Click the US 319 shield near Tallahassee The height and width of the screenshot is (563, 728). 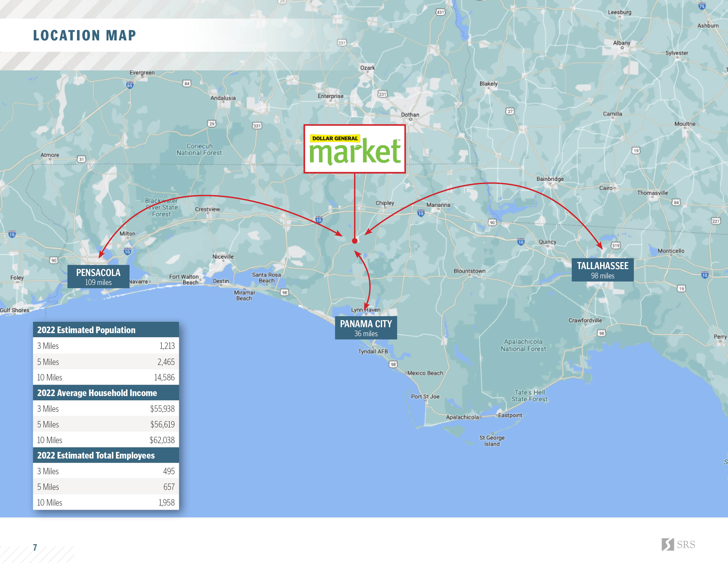[615, 246]
